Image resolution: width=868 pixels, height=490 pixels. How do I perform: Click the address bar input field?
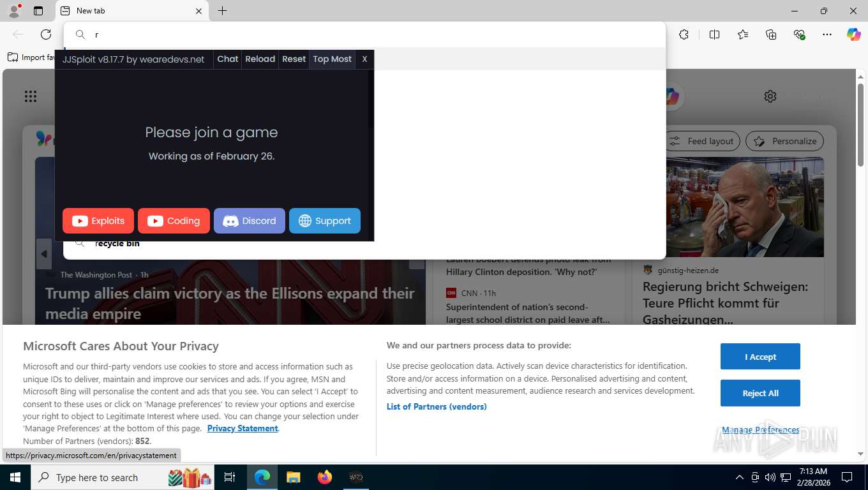(364, 34)
